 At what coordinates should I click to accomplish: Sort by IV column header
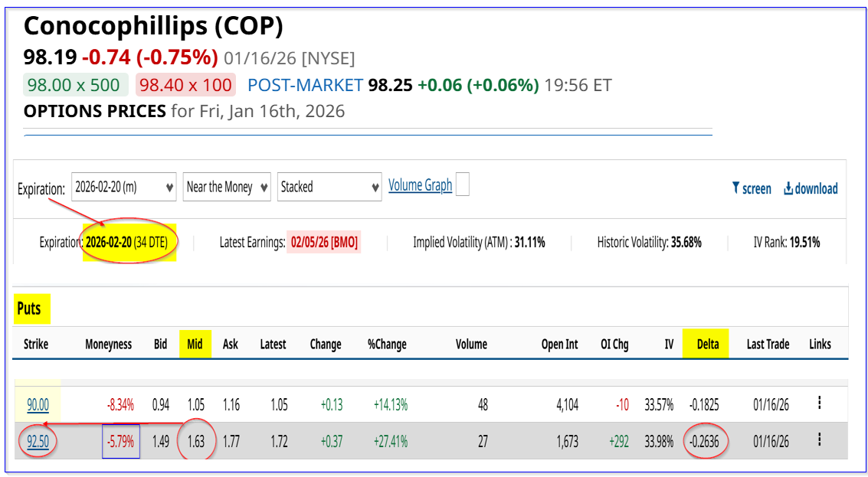(669, 344)
